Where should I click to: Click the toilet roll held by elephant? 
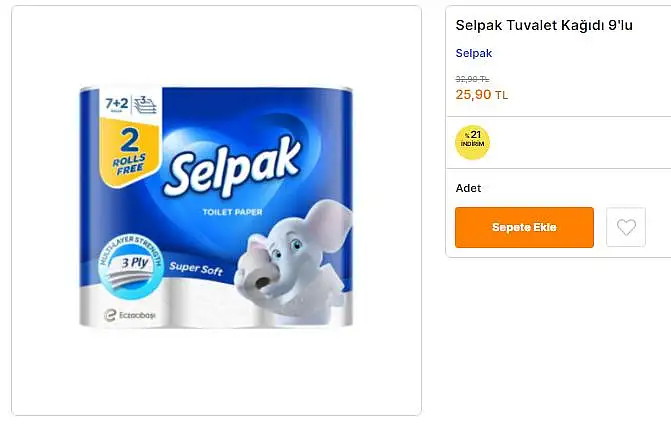(x=257, y=277)
